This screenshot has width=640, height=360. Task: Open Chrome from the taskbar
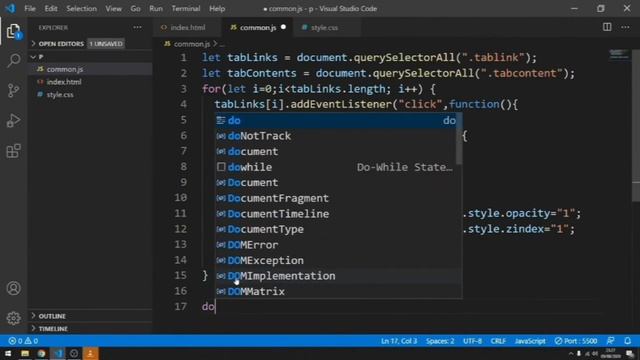[x=41, y=353]
